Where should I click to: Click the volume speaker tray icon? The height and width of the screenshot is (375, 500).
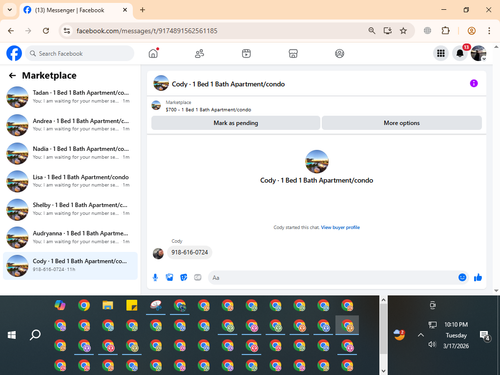point(432,344)
